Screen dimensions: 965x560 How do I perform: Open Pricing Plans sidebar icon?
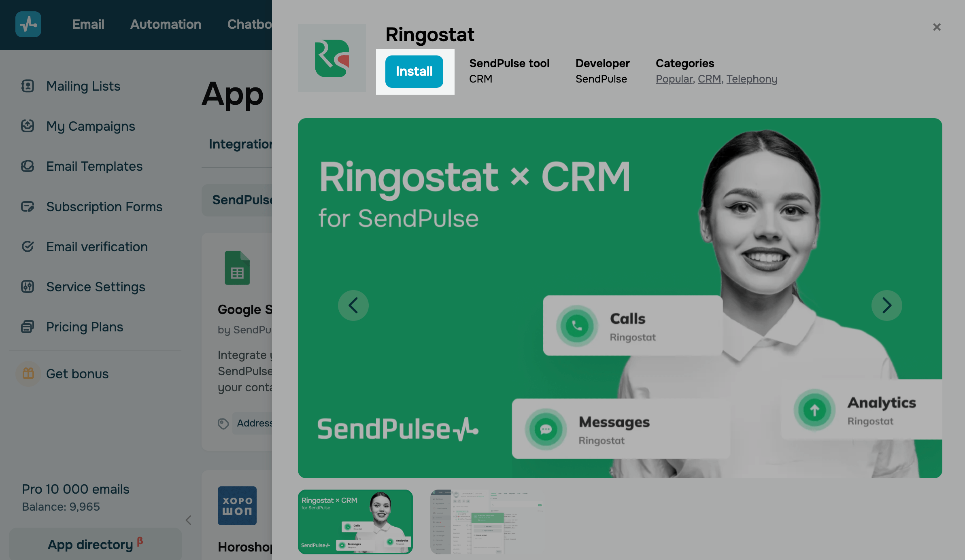pyautogui.click(x=28, y=327)
